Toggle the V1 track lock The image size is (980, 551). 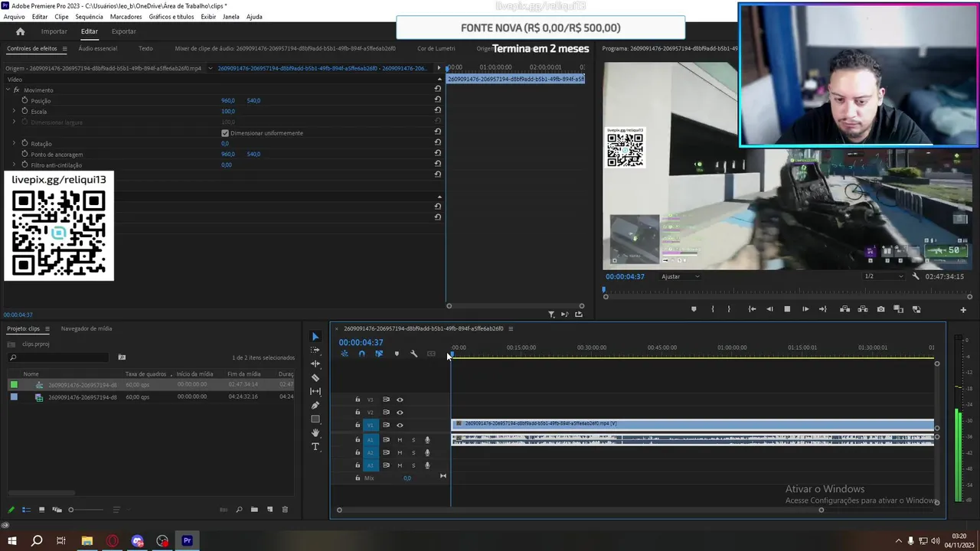pyautogui.click(x=358, y=425)
